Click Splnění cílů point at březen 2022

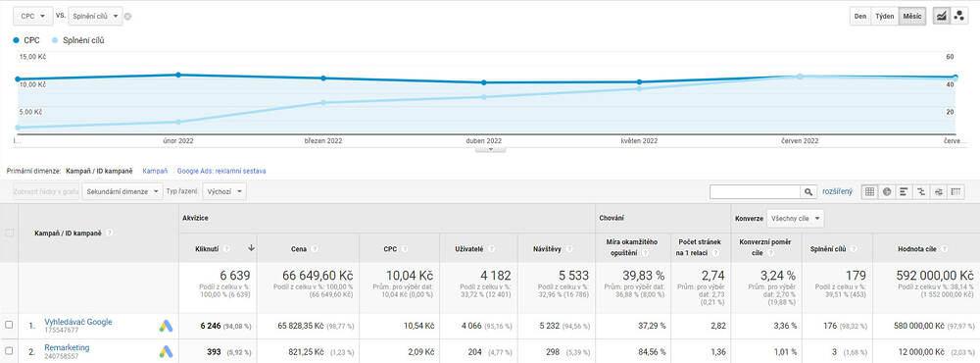(323, 103)
